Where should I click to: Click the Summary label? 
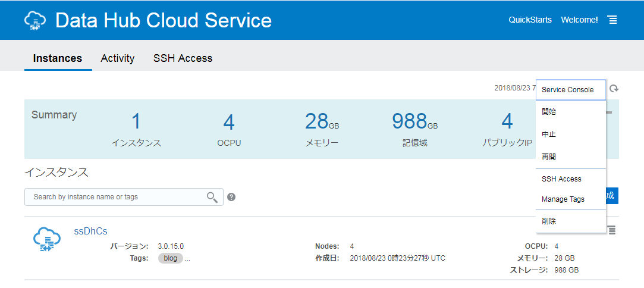coord(54,115)
